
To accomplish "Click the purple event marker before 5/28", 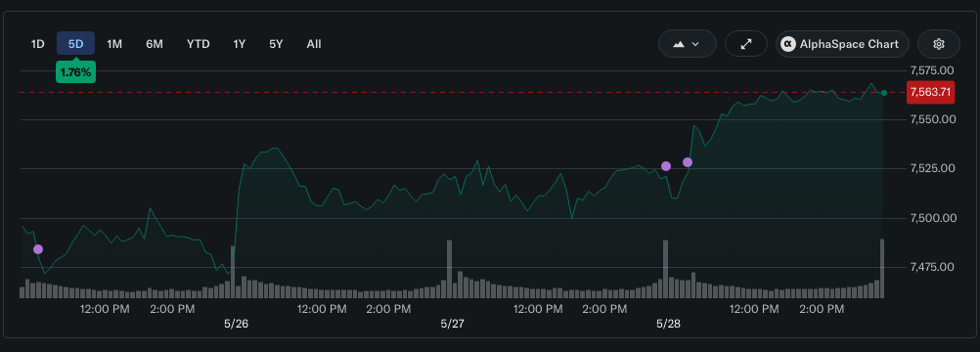I will 666,165.
